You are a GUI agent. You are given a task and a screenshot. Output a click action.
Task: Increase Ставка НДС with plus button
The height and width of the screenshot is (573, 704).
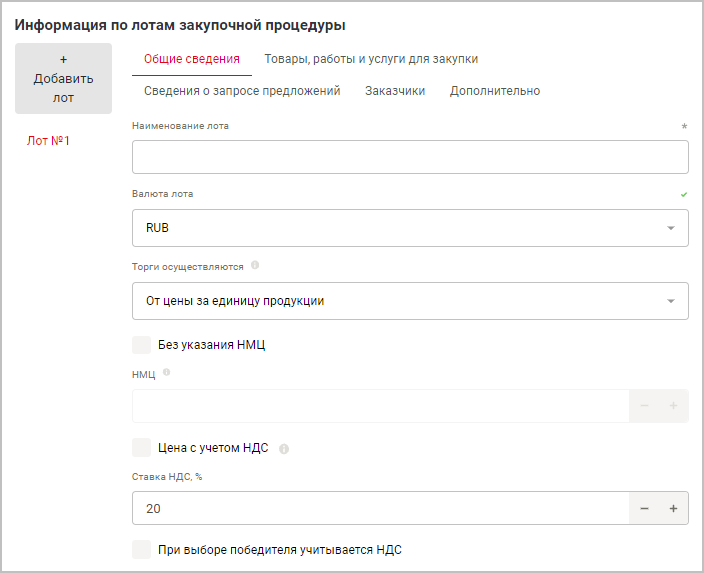[x=673, y=509]
